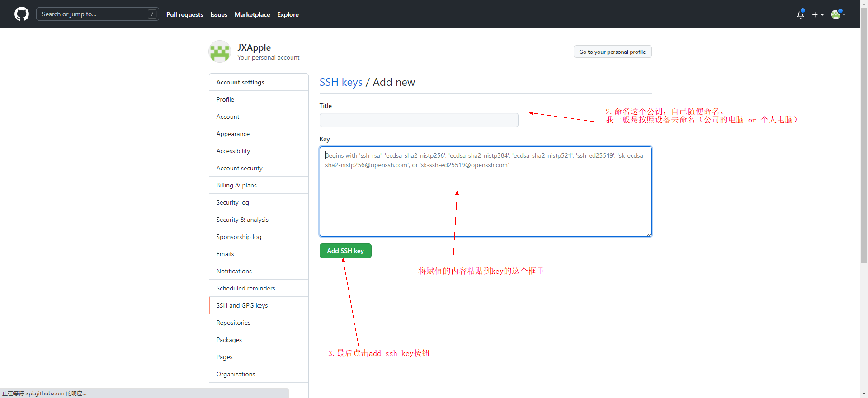The width and height of the screenshot is (868, 398).
Task: Open Account security in sidebar
Action: coord(259,168)
